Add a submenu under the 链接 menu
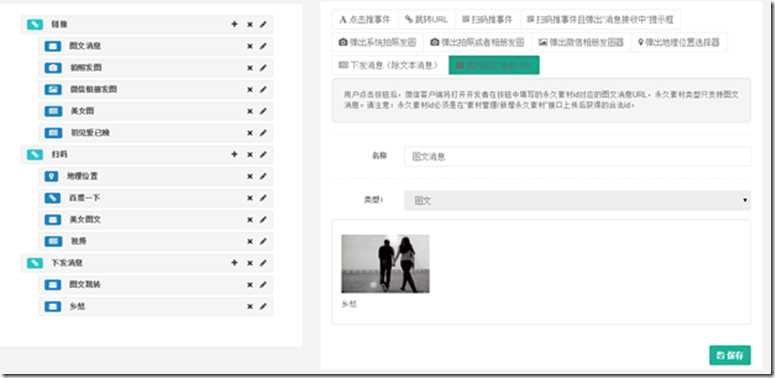The height and width of the screenshot is (378, 775). tap(234, 24)
